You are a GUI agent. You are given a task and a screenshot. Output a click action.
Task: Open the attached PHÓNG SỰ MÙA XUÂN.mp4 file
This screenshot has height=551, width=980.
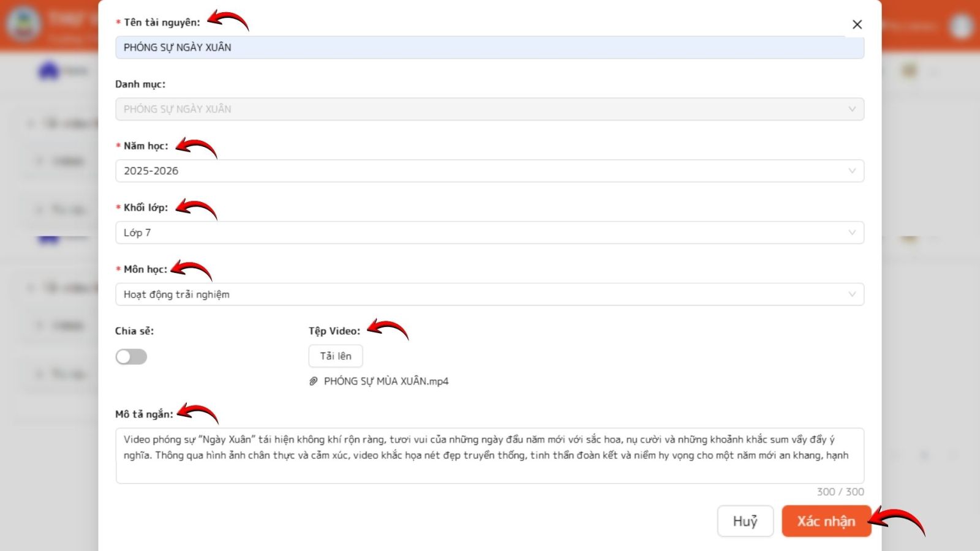click(386, 381)
